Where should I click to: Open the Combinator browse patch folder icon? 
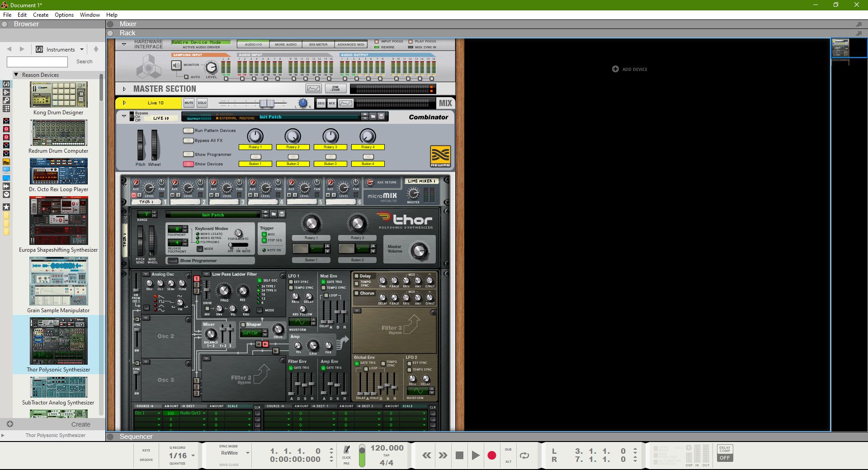[373, 117]
